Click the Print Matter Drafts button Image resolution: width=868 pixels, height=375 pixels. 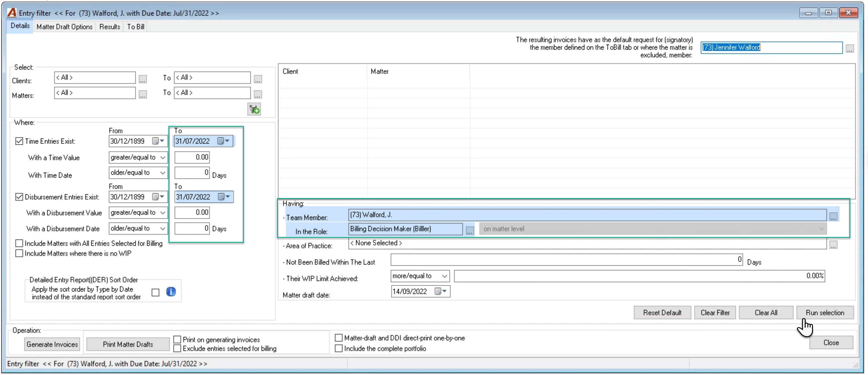point(128,344)
